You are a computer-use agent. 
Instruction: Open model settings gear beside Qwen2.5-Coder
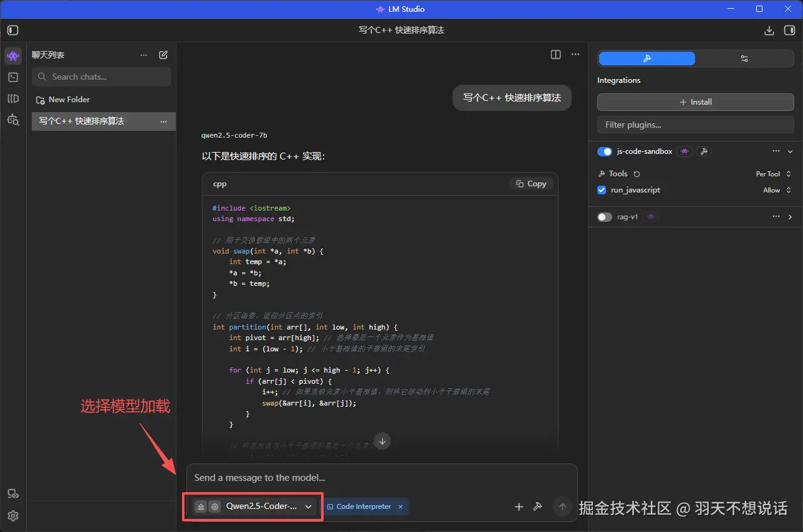[214, 506]
